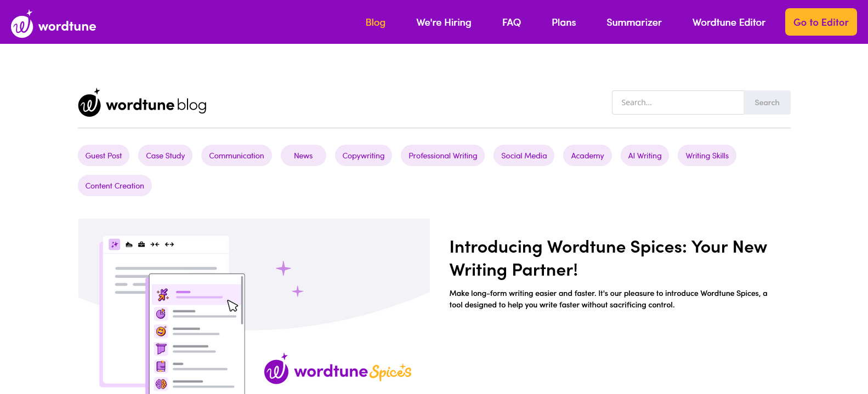Click the Search button
This screenshot has height=394, width=868.
click(x=767, y=102)
